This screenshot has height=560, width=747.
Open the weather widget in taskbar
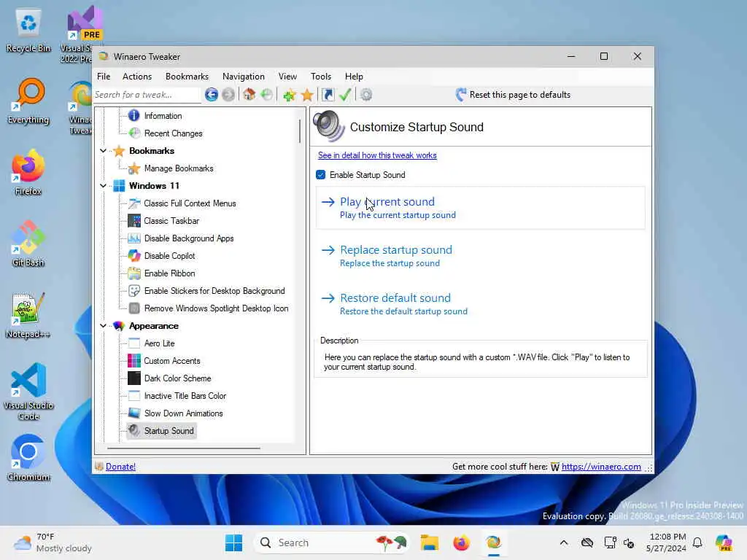53,542
